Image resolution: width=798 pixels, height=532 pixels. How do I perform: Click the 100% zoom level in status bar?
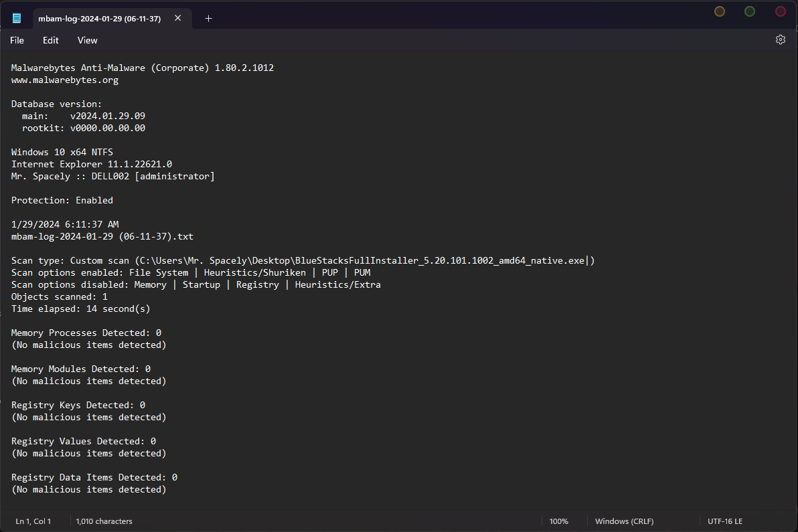[x=558, y=521]
